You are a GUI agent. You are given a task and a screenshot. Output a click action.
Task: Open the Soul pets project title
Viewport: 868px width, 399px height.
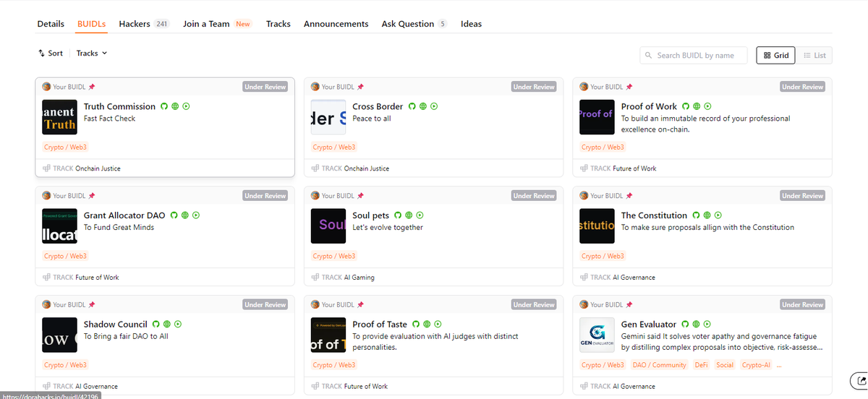pyautogui.click(x=371, y=215)
